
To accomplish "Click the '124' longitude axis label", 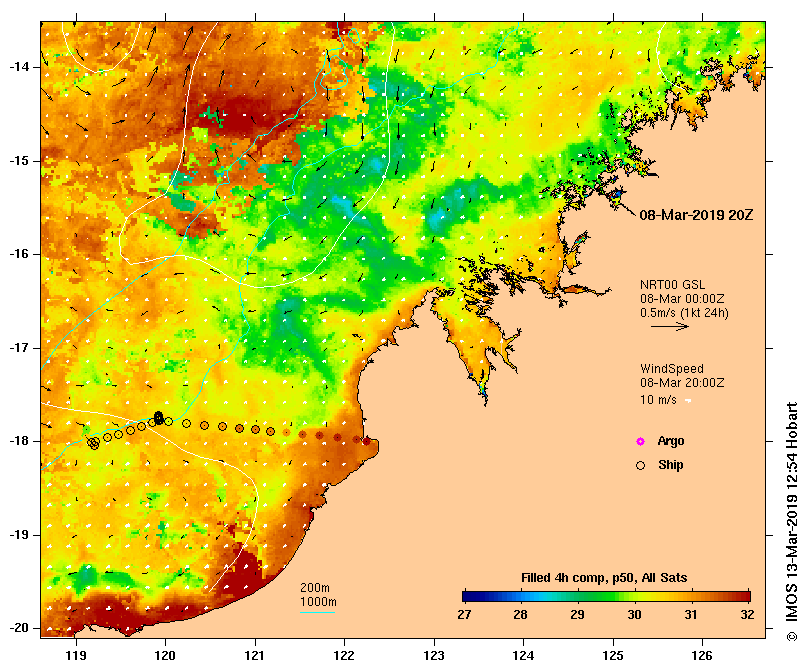I will (524, 656).
